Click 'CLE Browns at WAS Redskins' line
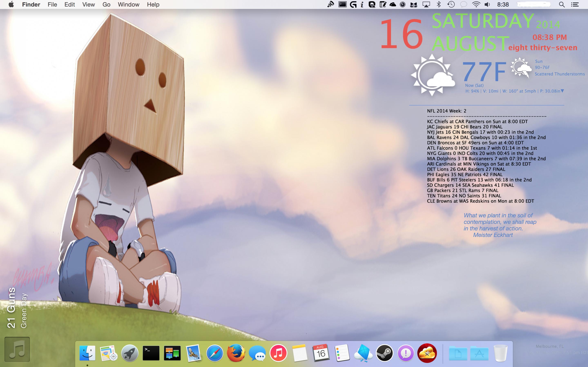The height and width of the screenshot is (367, 588). click(480, 201)
